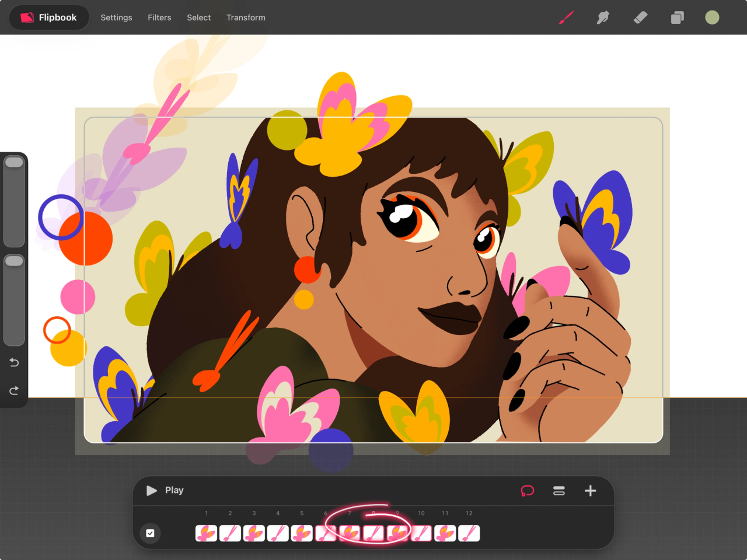Open the Flipbook gallery menu
The width and height of the screenshot is (747, 560).
click(49, 17)
